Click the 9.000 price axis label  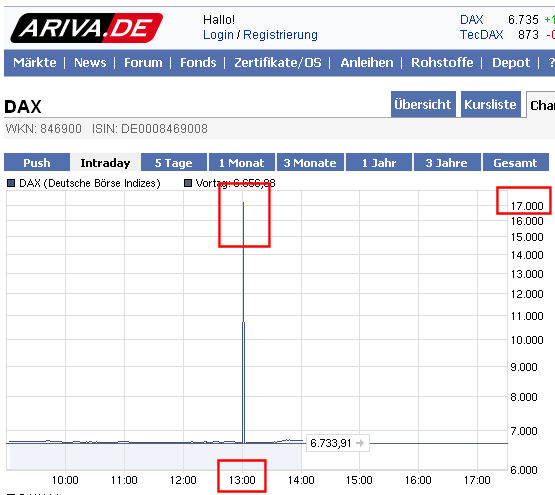(x=524, y=367)
